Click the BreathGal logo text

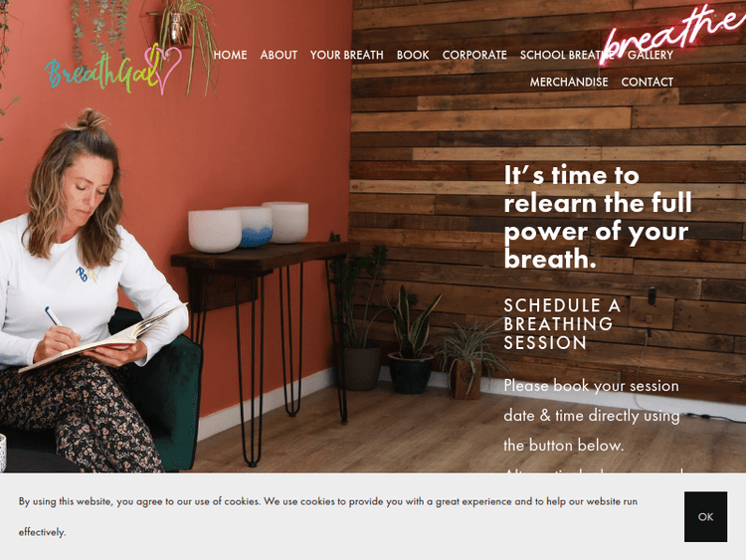click(100, 72)
